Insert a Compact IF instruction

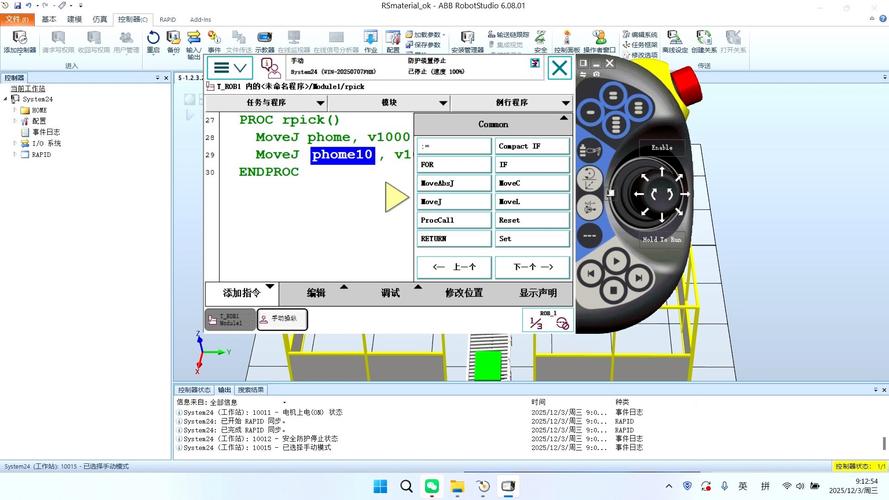532,146
